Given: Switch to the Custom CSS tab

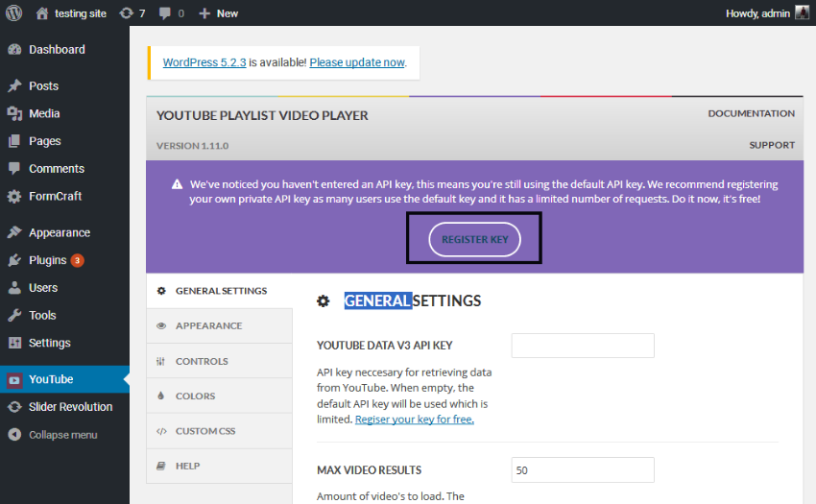Looking at the screenshot, I should tap(219, 431).
